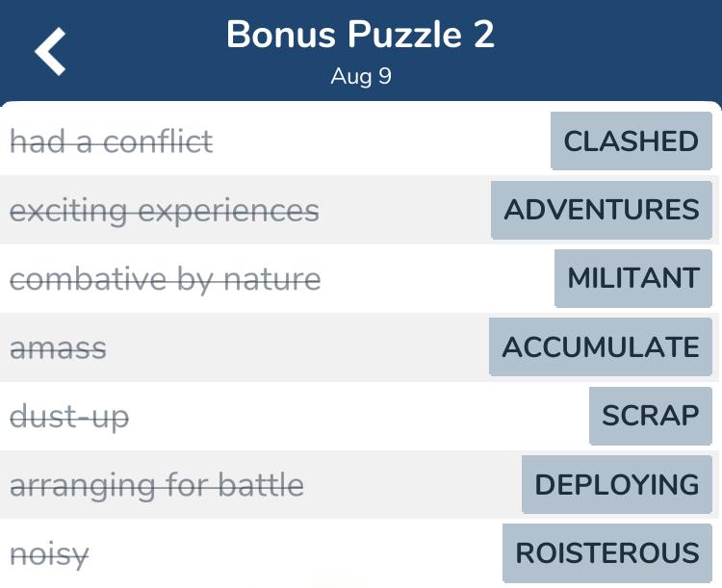Choose the ACCUMULATE answer tile

tap(601, 346)
